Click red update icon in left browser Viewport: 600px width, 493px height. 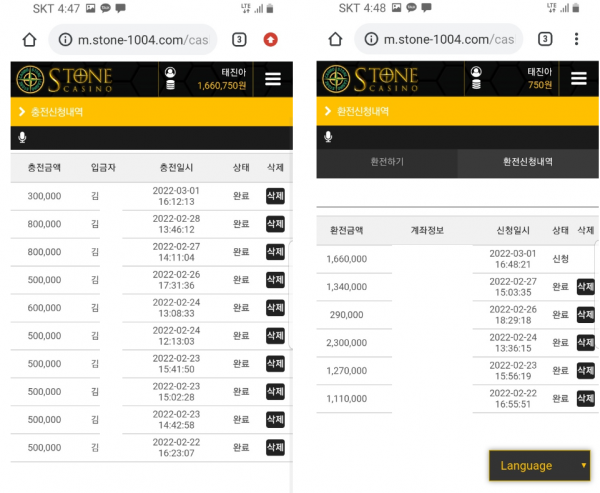pyautogui.click(x=270, y=40)
